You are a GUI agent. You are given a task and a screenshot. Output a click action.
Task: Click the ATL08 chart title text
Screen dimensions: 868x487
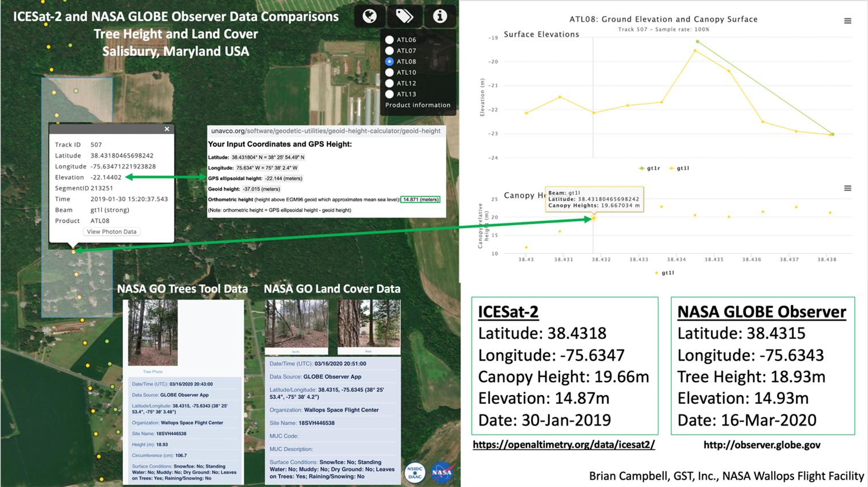point(664,19)
